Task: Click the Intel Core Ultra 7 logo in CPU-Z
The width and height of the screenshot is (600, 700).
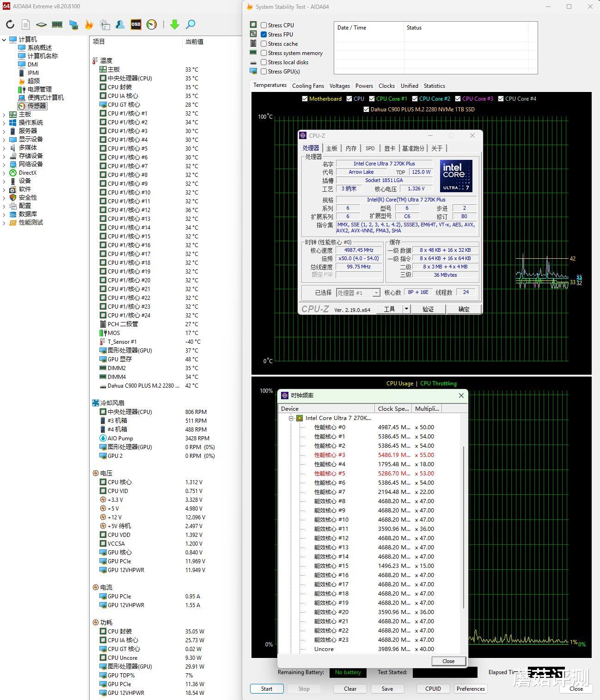Action: tap(456, 176)
